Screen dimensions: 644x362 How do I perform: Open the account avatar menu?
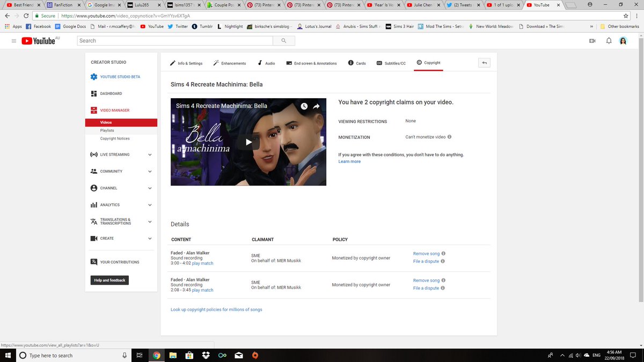pyautogui.click(x=623, y=41)
